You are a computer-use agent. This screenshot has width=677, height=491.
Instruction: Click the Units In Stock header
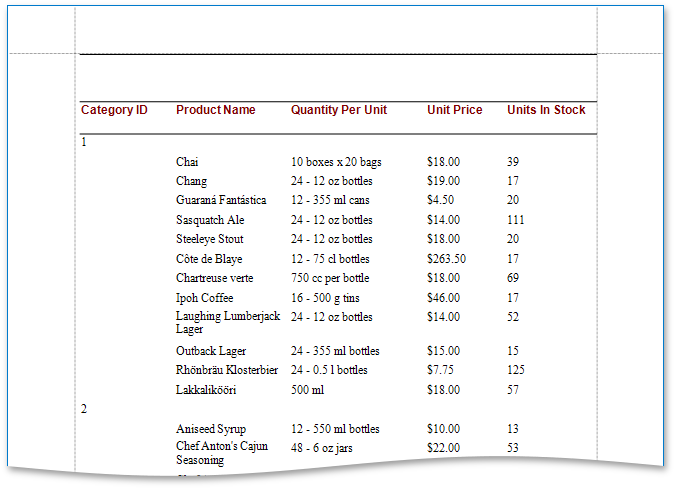(x=546, y=110)
